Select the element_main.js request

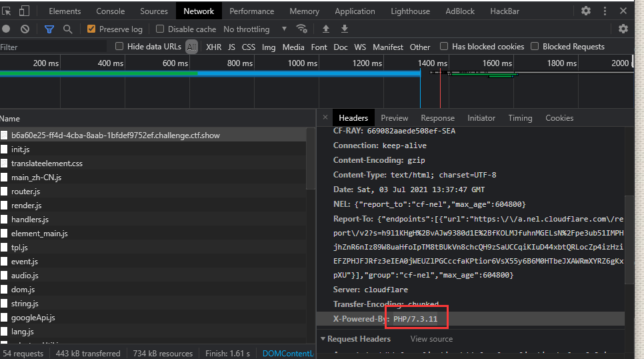click(x=153, y=233)
